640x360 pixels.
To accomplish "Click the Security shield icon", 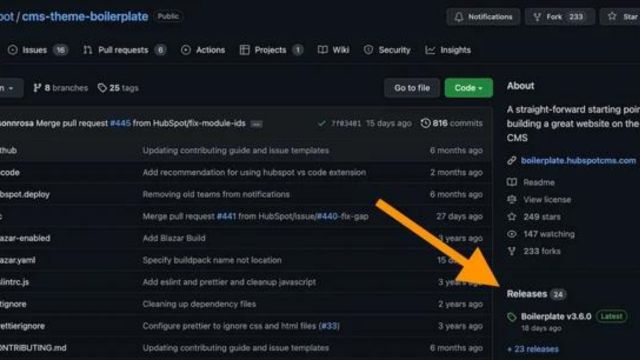I will tap(368, 50).
